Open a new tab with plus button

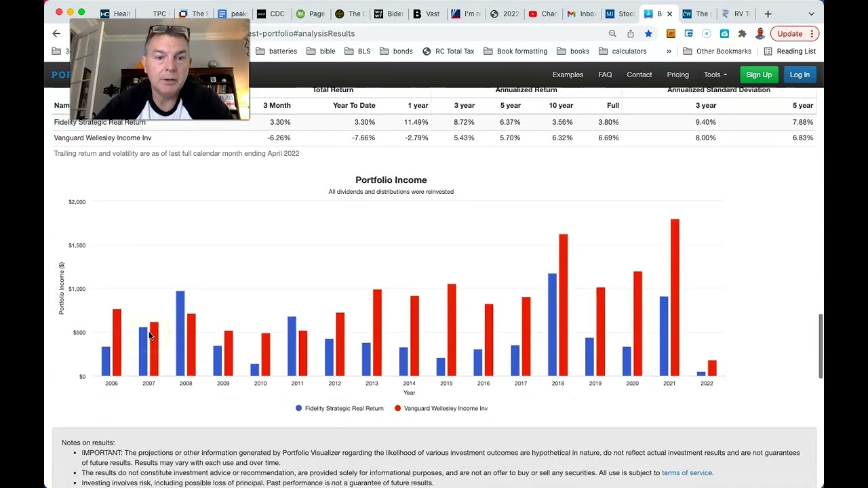pyautogui.click(x=768, y=14)
